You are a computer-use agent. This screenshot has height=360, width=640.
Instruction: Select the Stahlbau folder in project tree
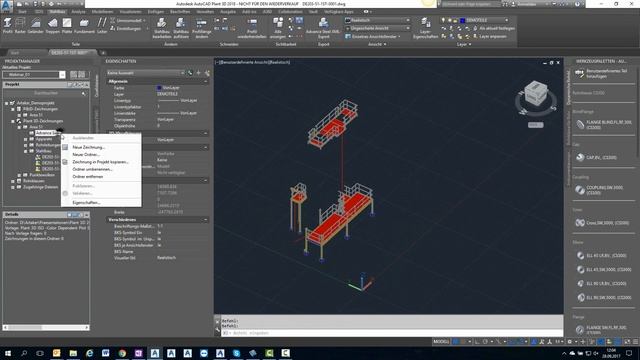[x=43, y=151]
